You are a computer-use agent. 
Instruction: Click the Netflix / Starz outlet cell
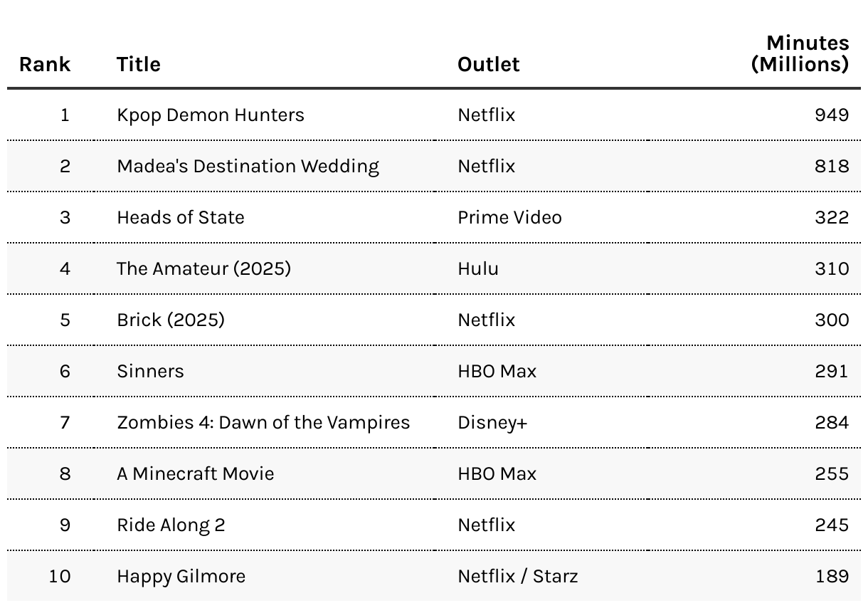(518, 576)
